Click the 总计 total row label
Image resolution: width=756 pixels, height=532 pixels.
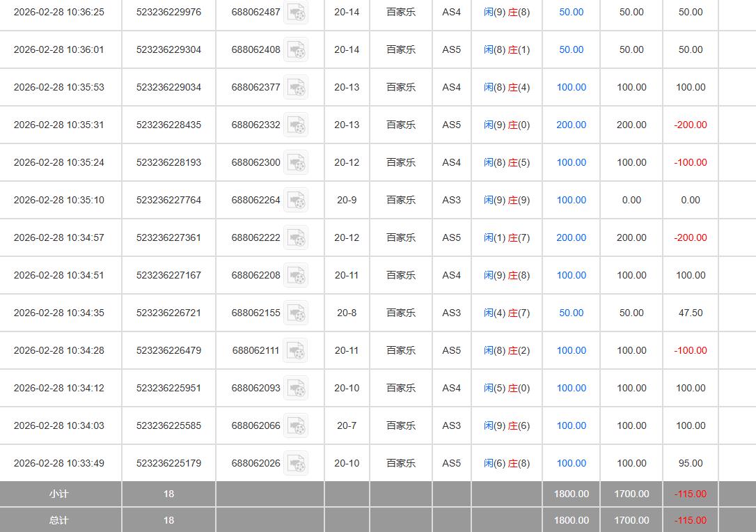click(x=59, y=521)
